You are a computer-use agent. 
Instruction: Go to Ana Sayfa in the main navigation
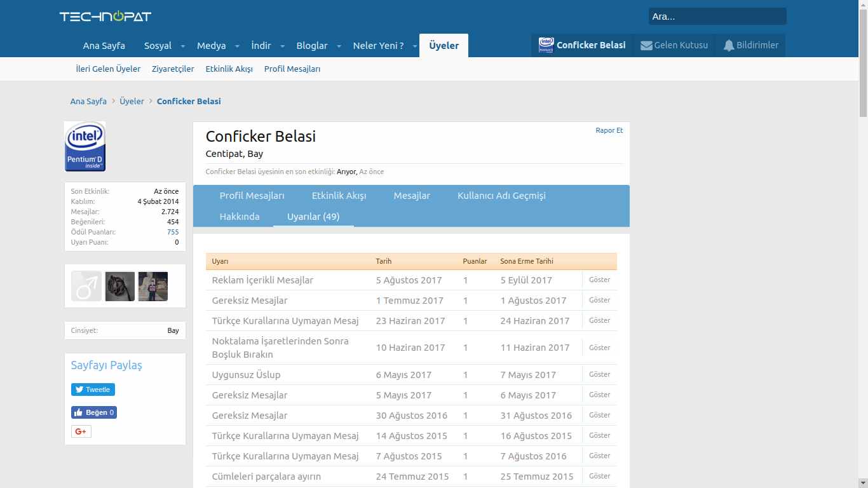click(x=104, y=46)
